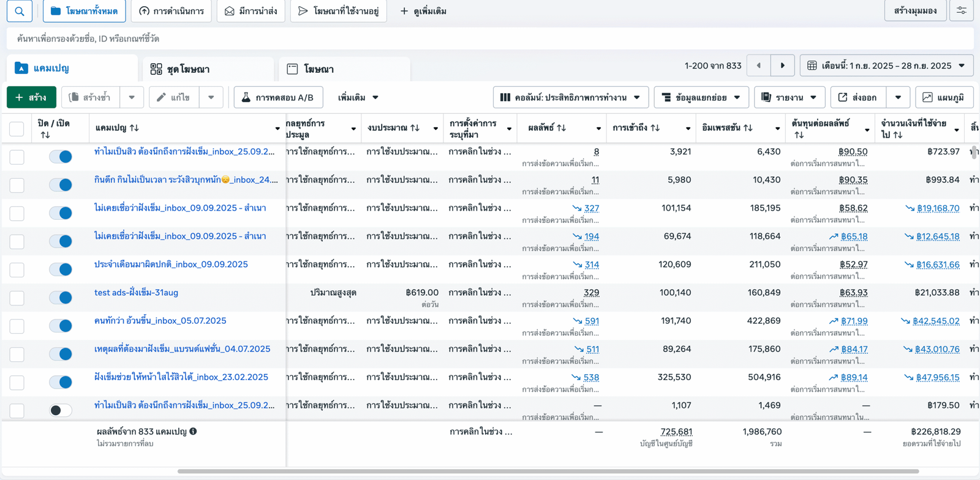980x480 pixels.
Task: Expand the คอลัมน์: ประสิทธิภาพการทำงาน dropdown
Action: coord(570,97)
